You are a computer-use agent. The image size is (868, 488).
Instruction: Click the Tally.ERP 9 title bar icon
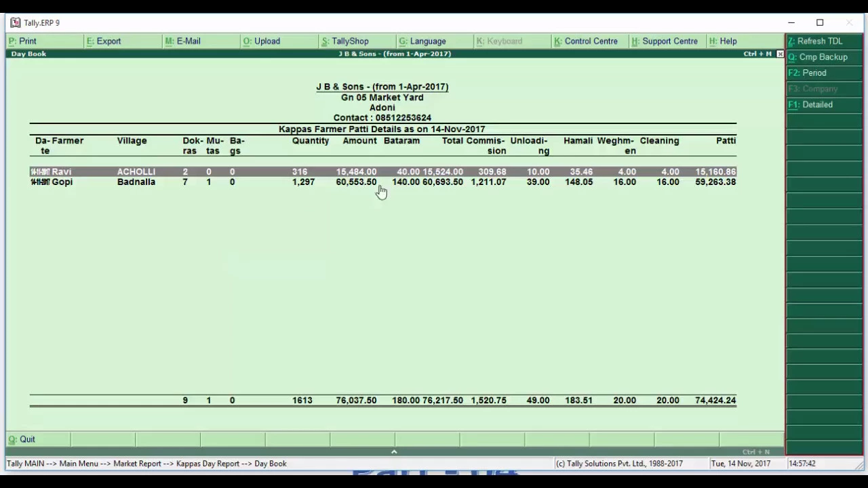(x=15, y=22)
